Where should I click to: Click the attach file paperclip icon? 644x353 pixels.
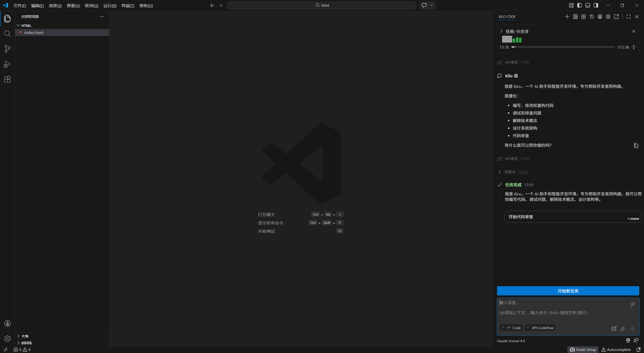[x=623, y=329]
